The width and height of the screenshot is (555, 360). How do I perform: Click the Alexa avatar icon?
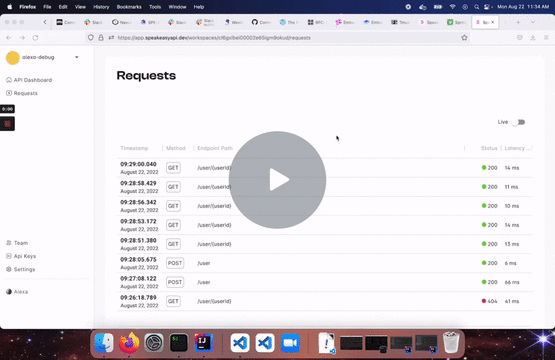click(9, 292)
